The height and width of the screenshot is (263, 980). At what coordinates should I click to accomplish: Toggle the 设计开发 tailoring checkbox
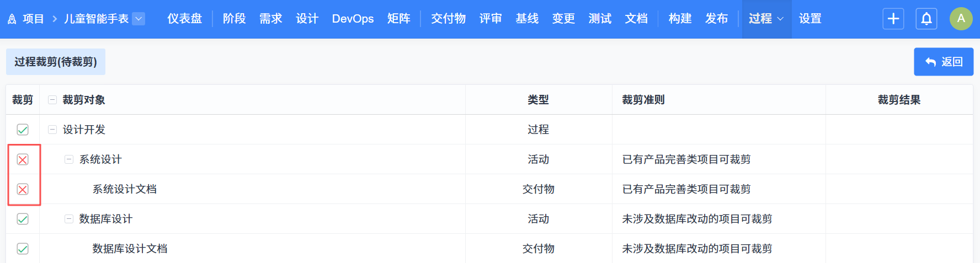[23, 130]
